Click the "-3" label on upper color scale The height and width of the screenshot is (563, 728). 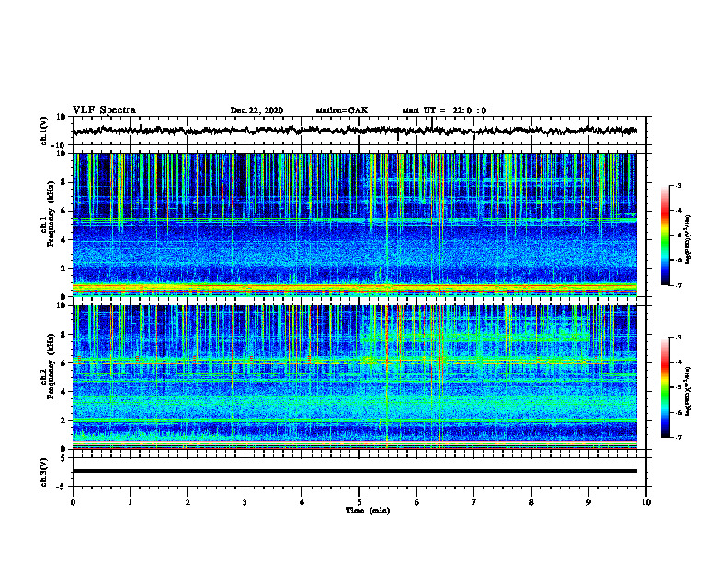678,185
